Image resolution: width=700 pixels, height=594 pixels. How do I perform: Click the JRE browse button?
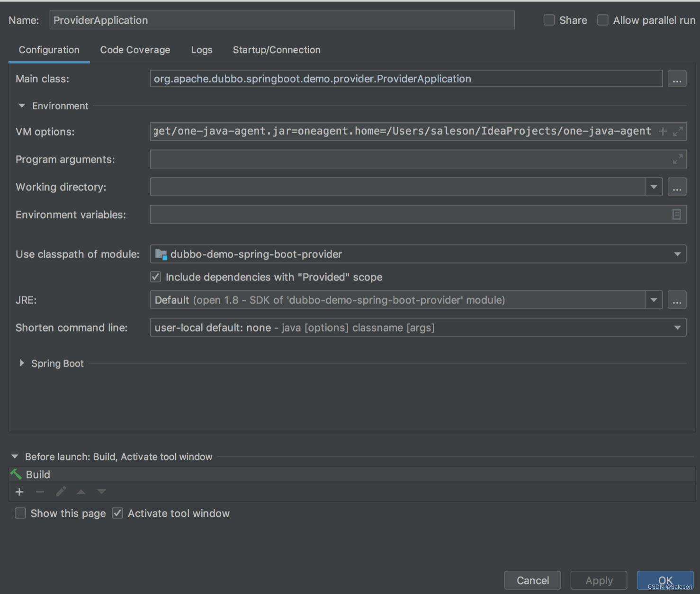click(677, 300)
